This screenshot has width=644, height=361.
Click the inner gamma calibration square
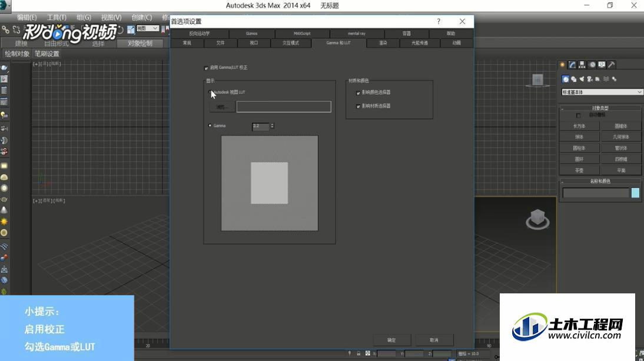tap(270, 183)
